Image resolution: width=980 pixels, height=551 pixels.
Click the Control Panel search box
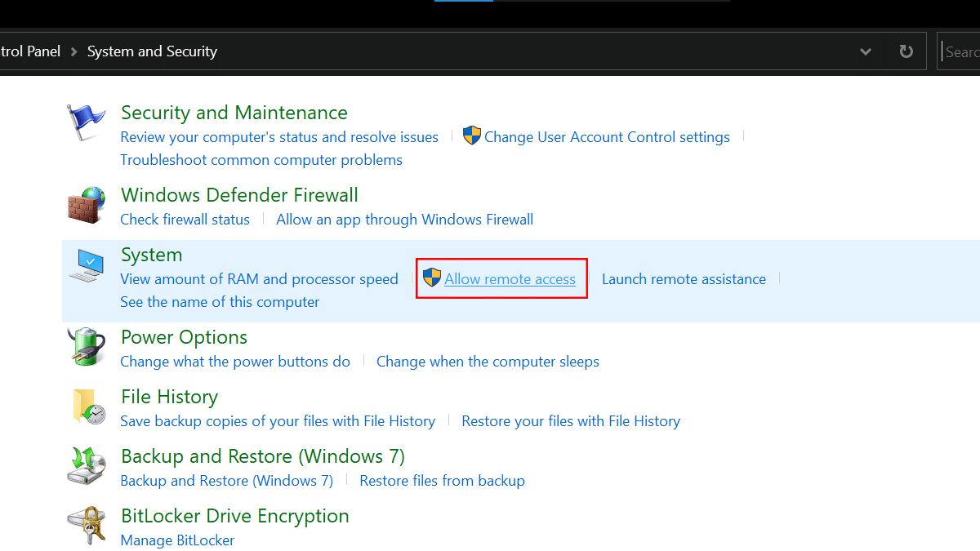962,51
